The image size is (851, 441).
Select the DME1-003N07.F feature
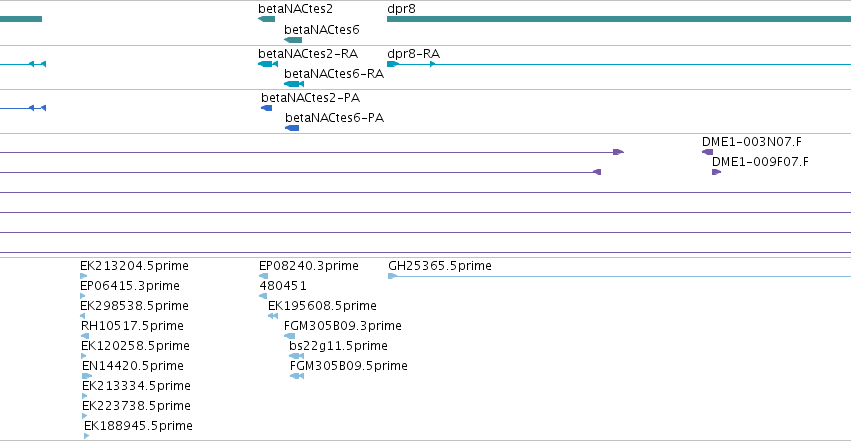pyautogui.click(x=707, y=152)
